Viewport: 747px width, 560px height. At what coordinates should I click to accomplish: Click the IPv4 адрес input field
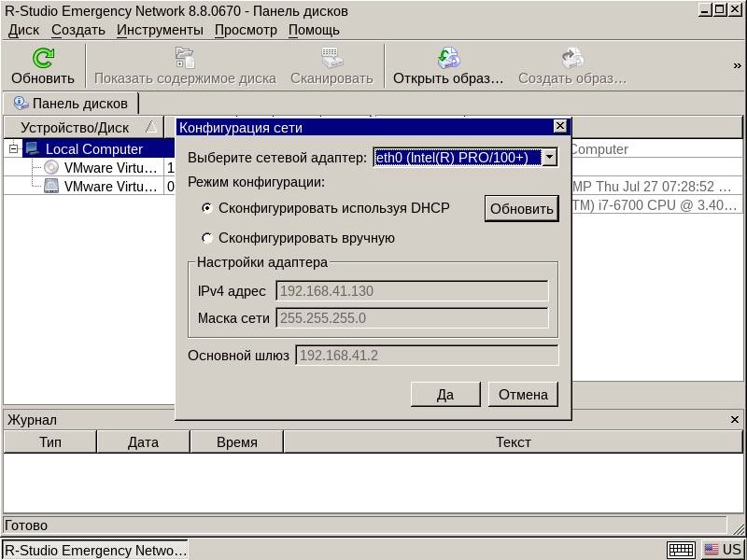412,291
